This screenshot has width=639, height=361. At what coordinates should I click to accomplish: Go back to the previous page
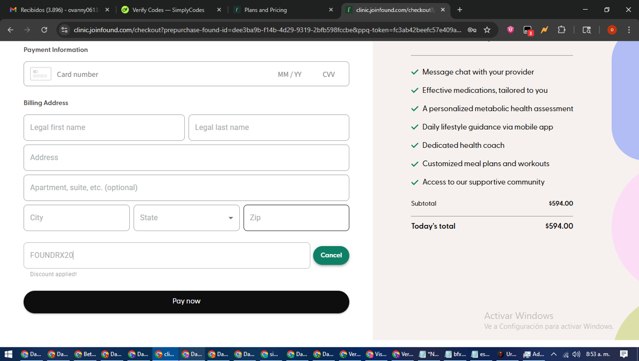(x=10, y=30)
